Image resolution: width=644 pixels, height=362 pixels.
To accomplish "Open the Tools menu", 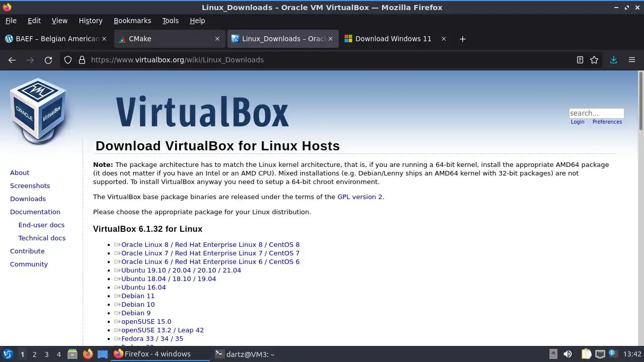I will 170,21.
